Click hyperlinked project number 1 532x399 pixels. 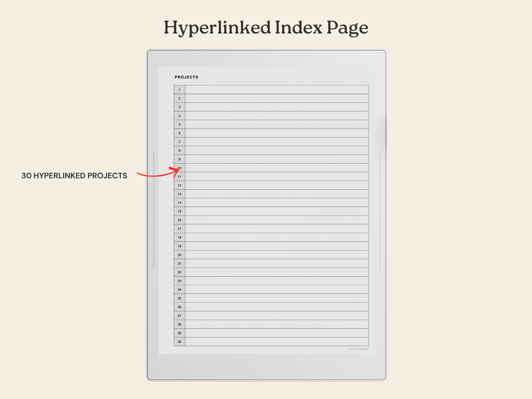point(179,90)
